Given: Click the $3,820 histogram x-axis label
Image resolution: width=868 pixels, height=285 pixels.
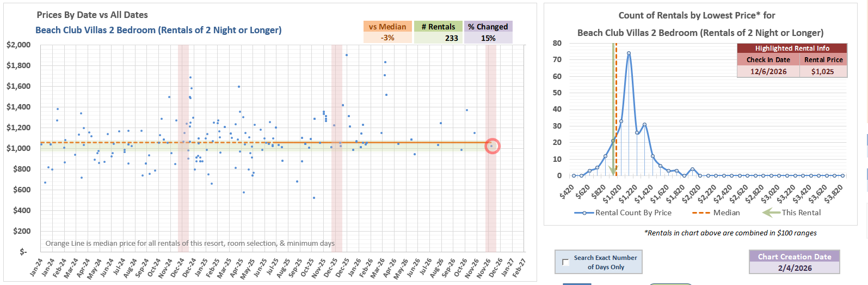Looking at the screenshot, I should click(834, 192).
